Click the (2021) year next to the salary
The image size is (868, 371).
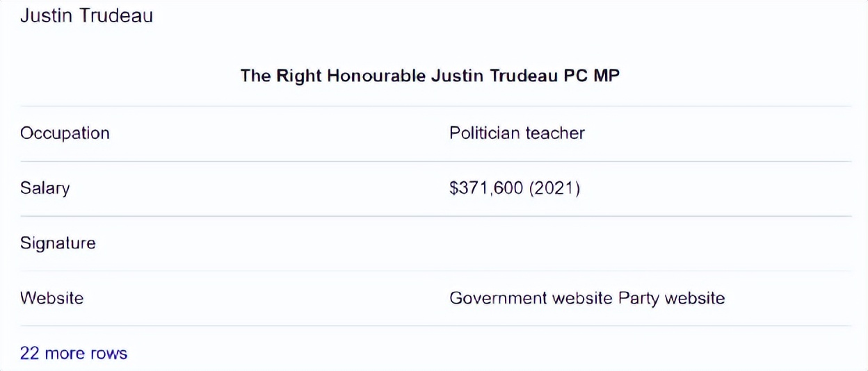(554, 188)
